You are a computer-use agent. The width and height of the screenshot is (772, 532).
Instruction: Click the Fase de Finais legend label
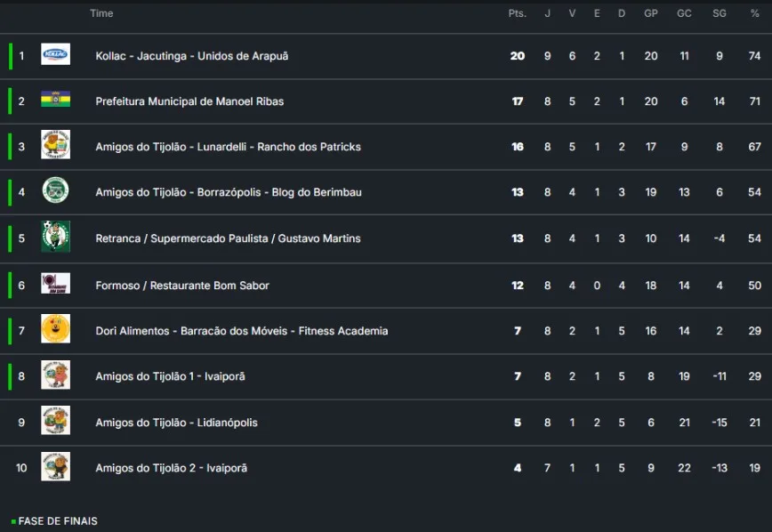click(58, 520)
